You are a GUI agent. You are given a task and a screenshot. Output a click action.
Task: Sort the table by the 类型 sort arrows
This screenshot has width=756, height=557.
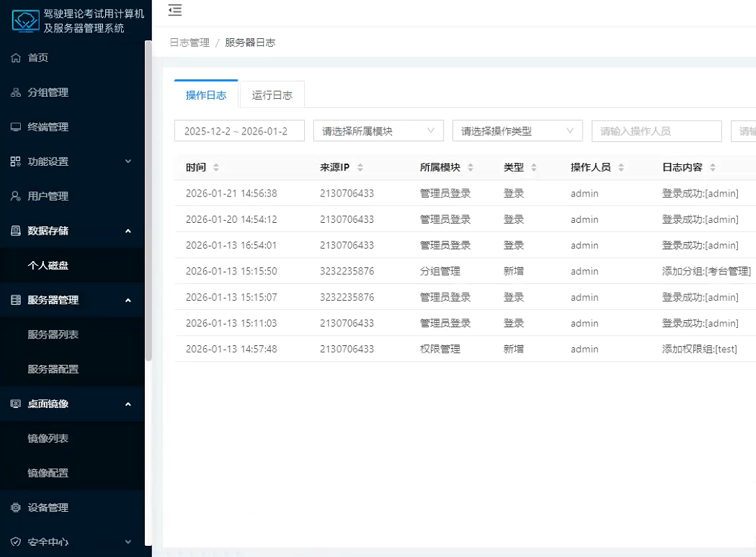click(x=534, y=167)
